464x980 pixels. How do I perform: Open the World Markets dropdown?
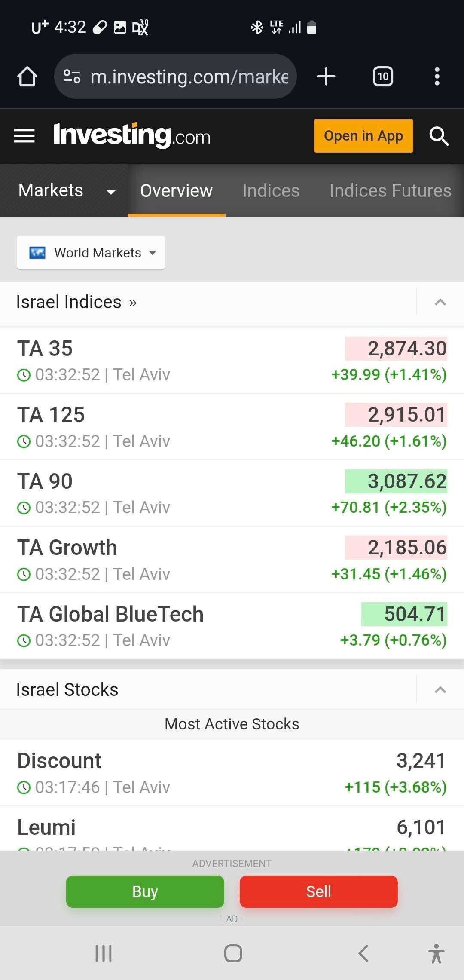[x=91, y=253]
